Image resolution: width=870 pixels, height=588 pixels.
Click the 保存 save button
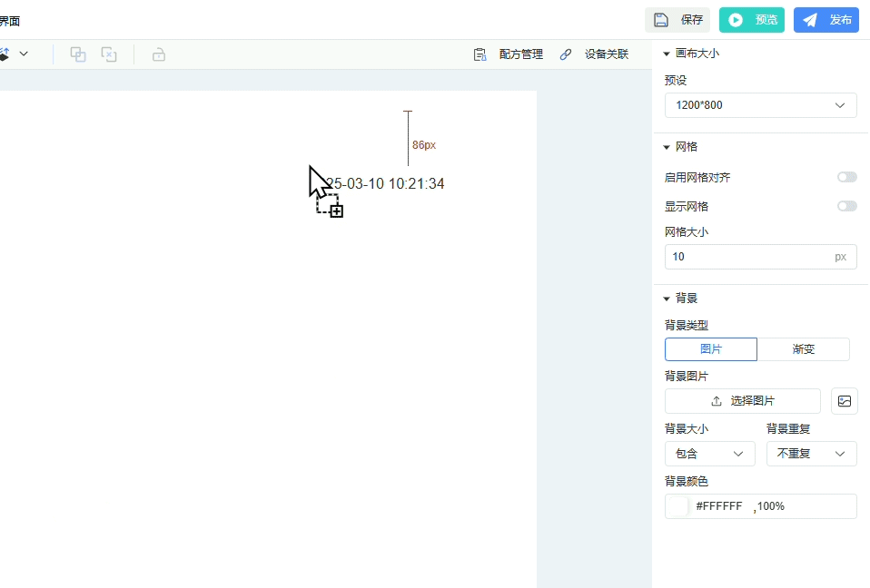tap(677, 20)
